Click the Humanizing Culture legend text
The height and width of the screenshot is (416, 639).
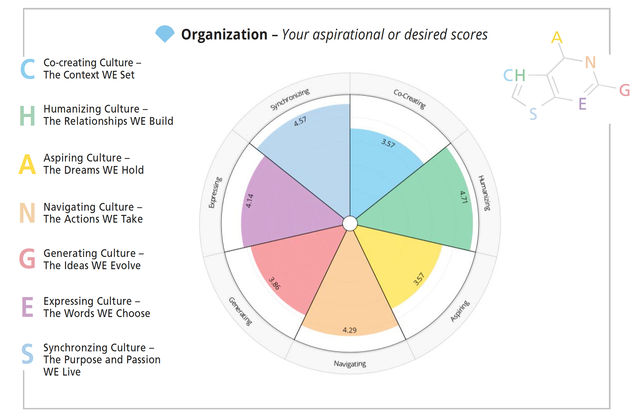[x=108, y=115]
